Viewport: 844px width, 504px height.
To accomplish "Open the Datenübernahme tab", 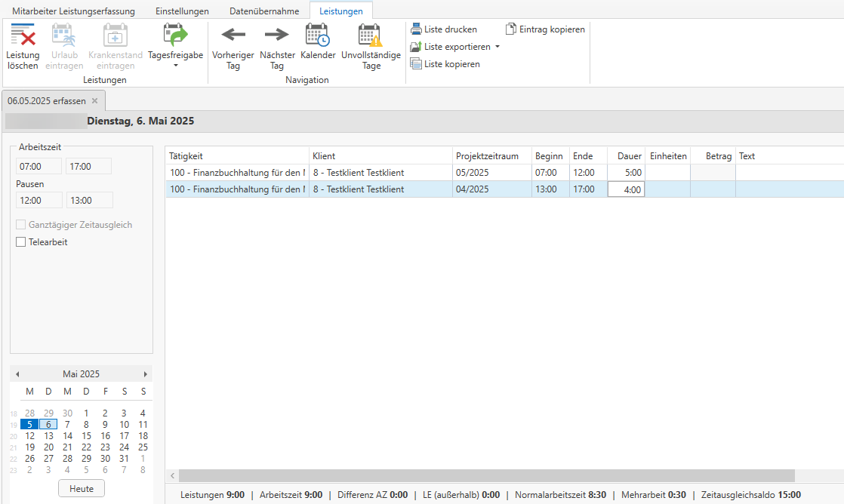I will 264,11.
